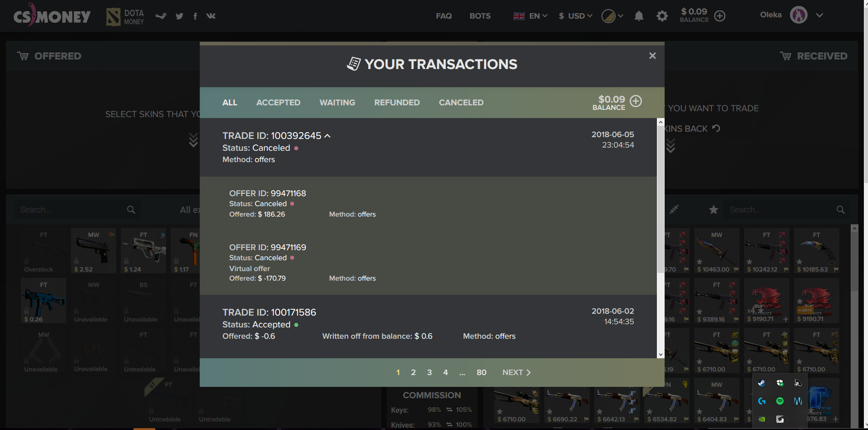
Task: Click the CS.MONEY logo
Action: 52,15
